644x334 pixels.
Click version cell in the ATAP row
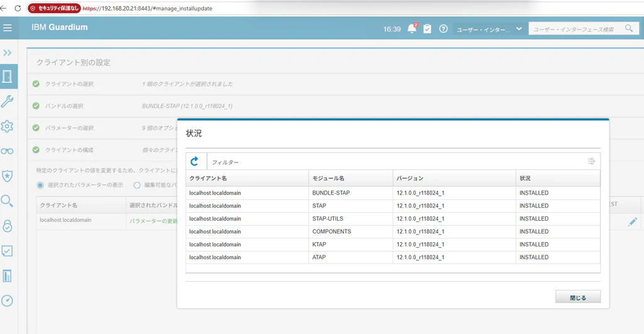pos(454,257)
